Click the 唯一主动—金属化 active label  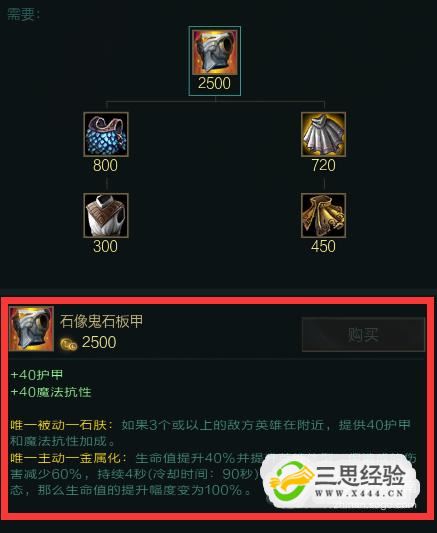click(68, 458)
